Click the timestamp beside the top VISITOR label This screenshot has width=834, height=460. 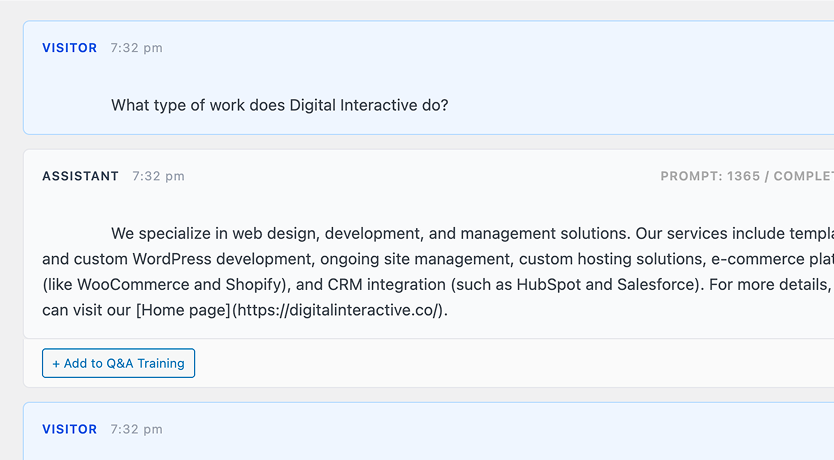136,48
